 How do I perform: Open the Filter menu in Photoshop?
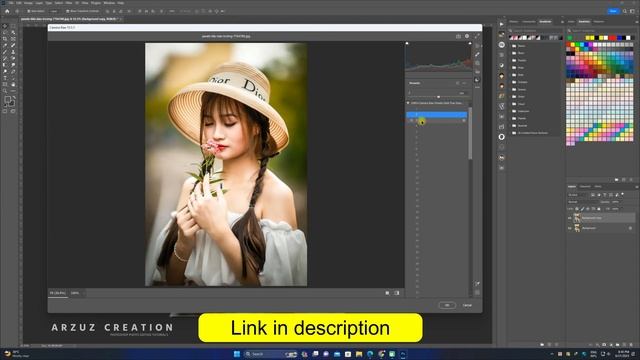pos(69,3)
